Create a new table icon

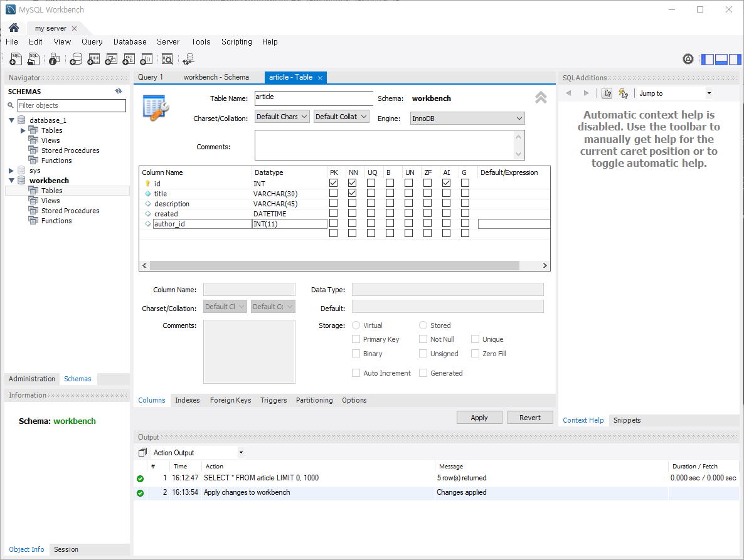coord(93,60)
